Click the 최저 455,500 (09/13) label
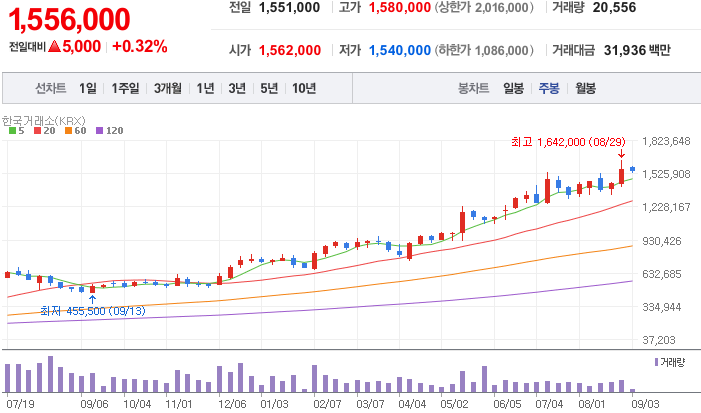This screenshot has height=413, width=701. click(x=92, y=312)
